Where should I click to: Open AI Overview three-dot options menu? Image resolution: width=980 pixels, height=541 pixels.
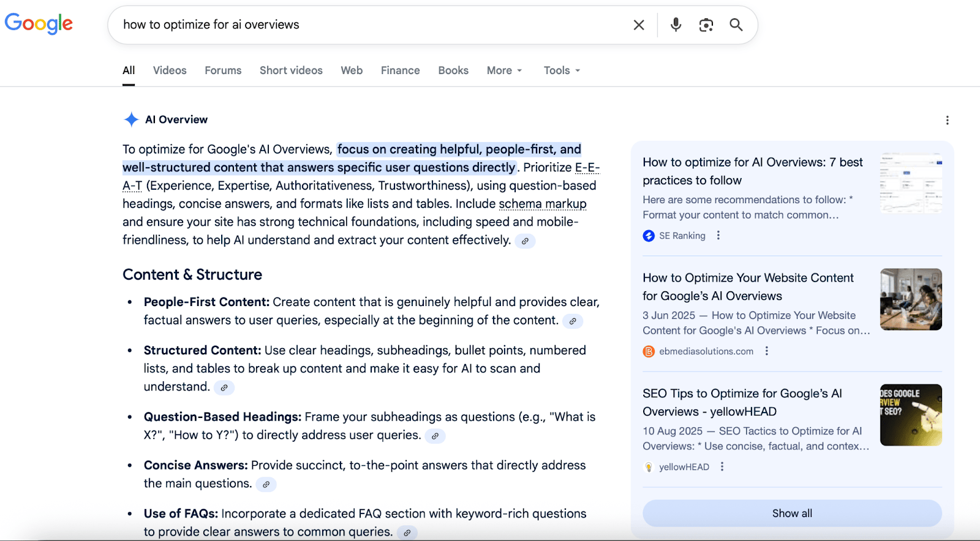947,121
